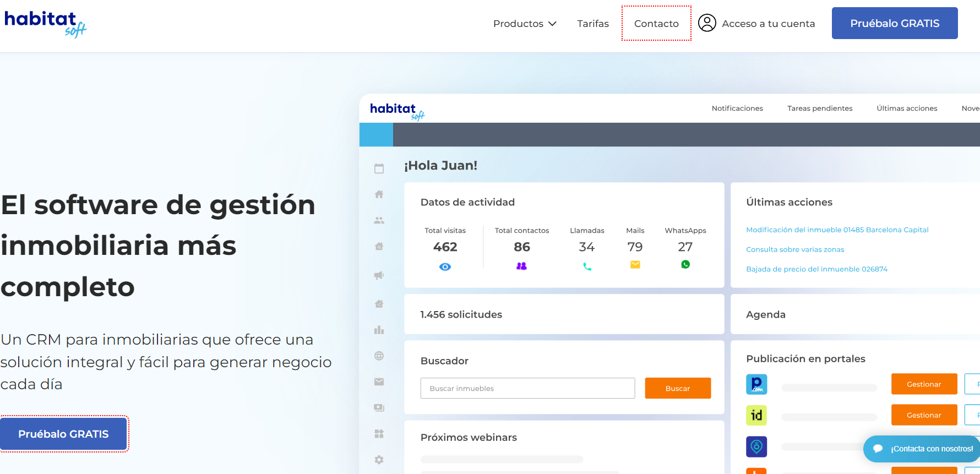Viewport: 980px width, 474px height.
Task: Select the Últimas acciones tab in dashboard top bar
Action: pyautogui.click(x=907, y=108)
